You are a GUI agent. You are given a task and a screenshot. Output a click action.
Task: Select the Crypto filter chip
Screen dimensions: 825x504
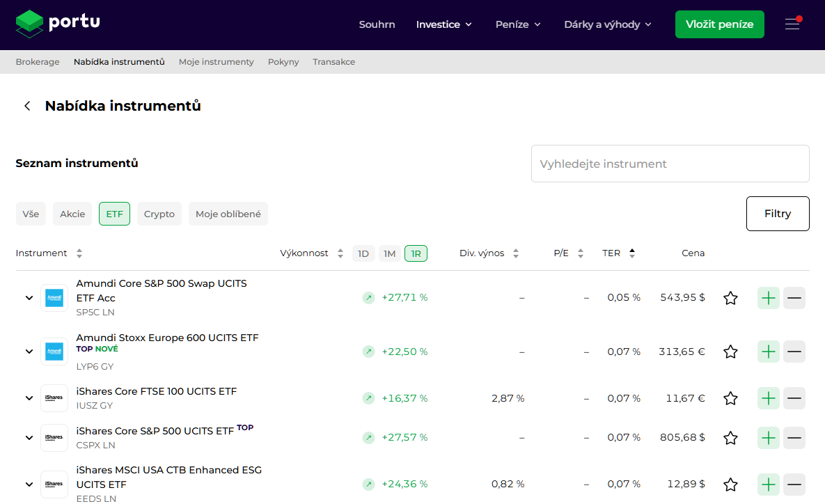[159, 214]
